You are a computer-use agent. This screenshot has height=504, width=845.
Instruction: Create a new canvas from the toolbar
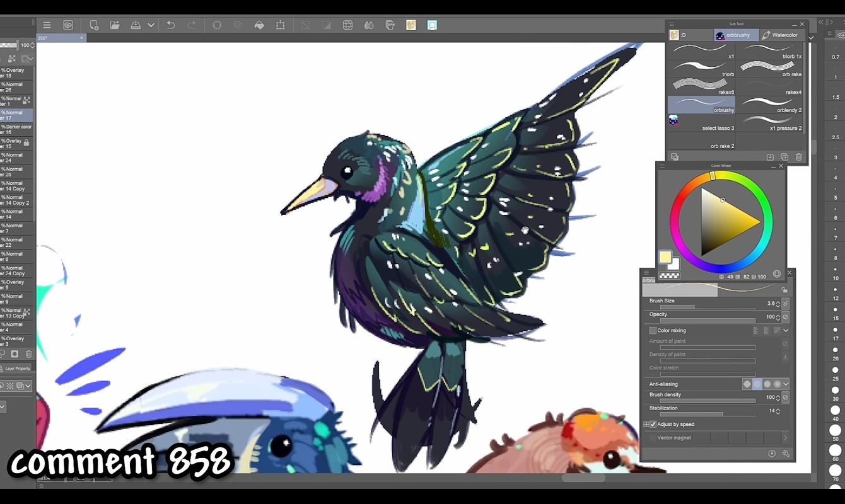(94, 25)
